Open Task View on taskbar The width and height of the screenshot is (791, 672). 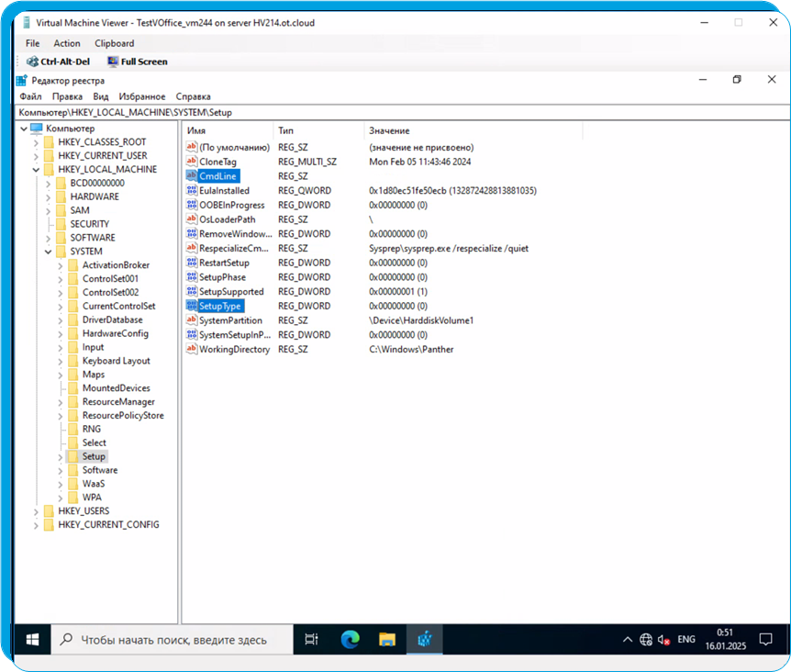point(311,640)
